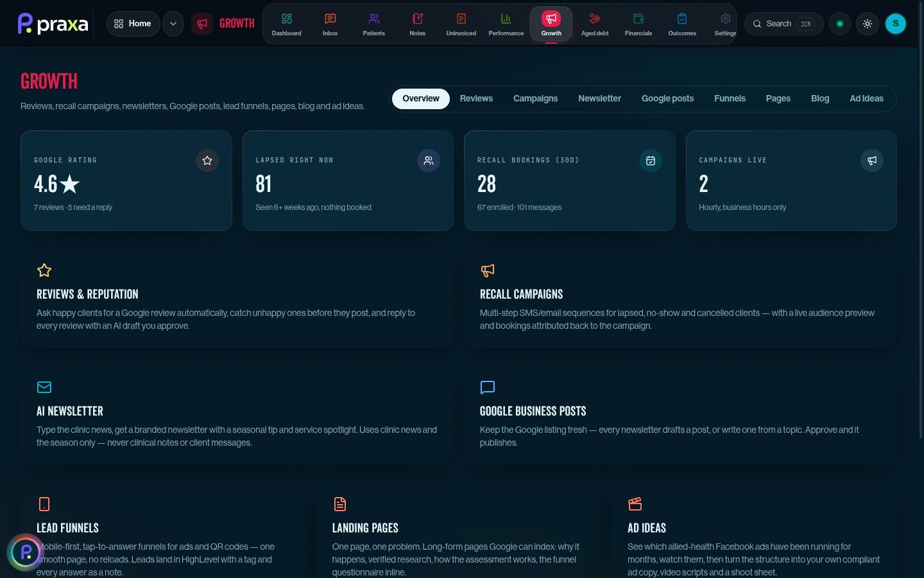Image resolution: width=924 pixels, height=578 pixels.
Task: Open the Recall Campaigns card
Action: [x=680, y=297]
